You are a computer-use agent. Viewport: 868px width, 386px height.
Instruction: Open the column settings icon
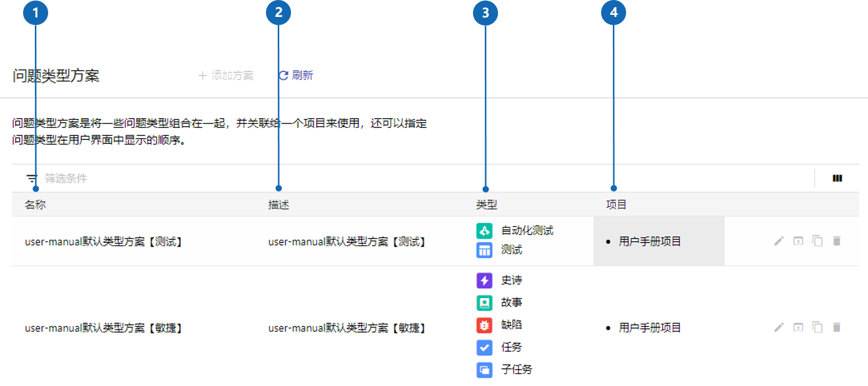(837, 178)
